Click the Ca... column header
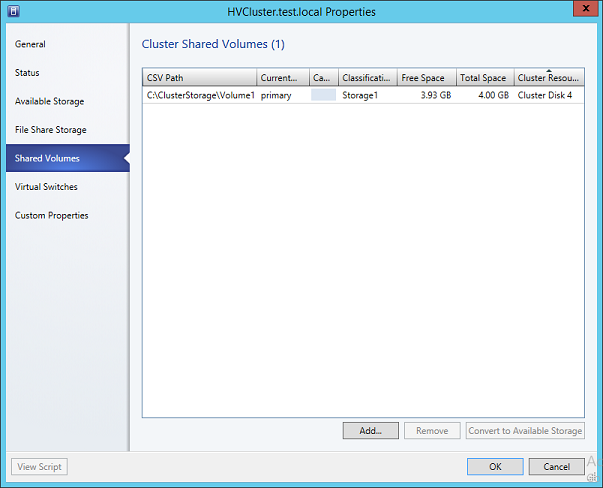 tap(324, 78)
